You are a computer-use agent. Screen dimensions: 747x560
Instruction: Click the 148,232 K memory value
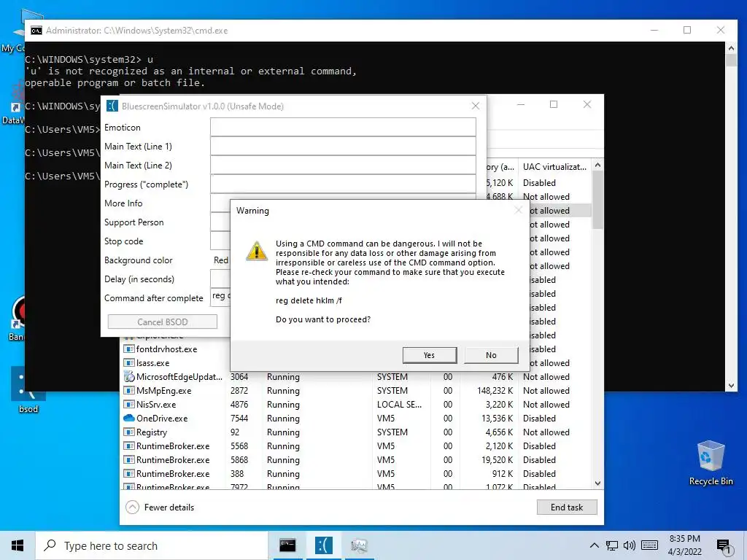point(495,391)
